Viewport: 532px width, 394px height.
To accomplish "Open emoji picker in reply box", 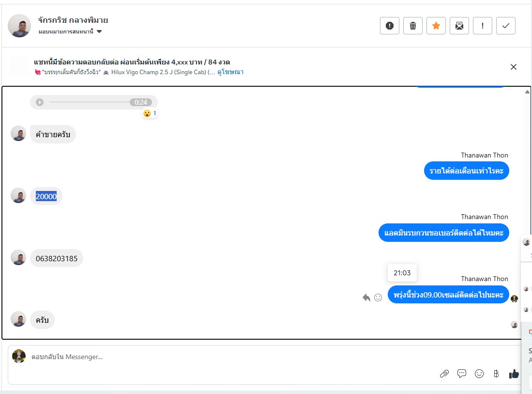I will pos(479,374).
